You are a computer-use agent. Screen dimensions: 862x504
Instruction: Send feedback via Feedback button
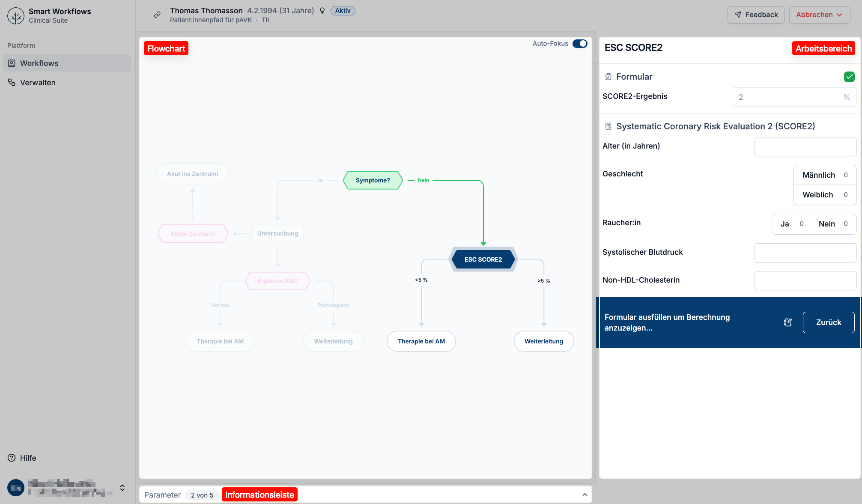click(756, 15)
